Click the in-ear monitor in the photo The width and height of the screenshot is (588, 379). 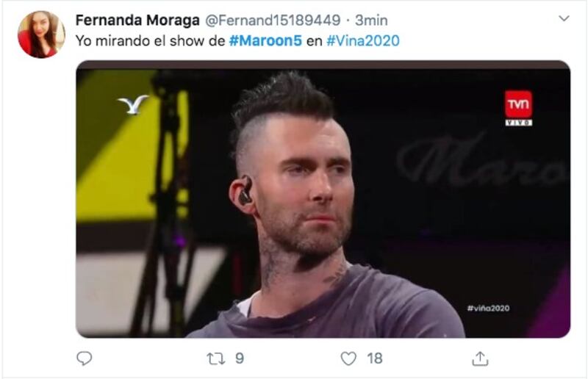pos(245,192)
